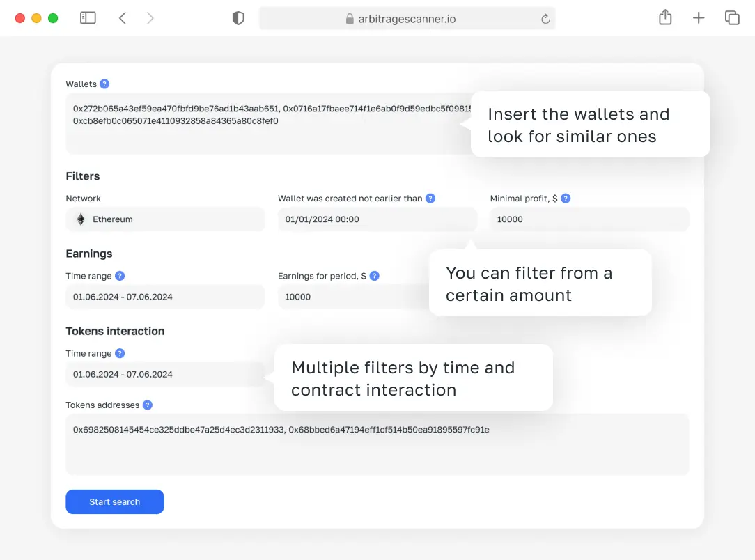Click the Minimal profit input field
Screen dimensions: 755x560
(589, 219)
